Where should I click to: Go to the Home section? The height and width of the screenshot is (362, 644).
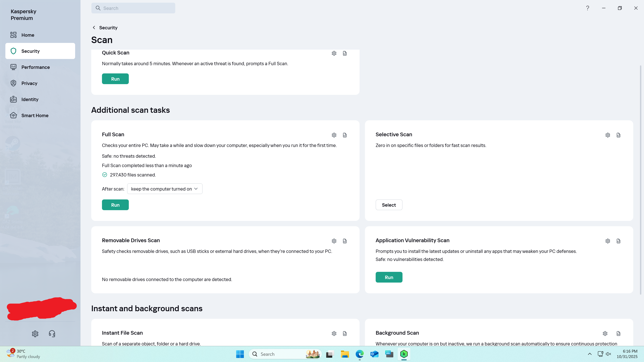40,35
